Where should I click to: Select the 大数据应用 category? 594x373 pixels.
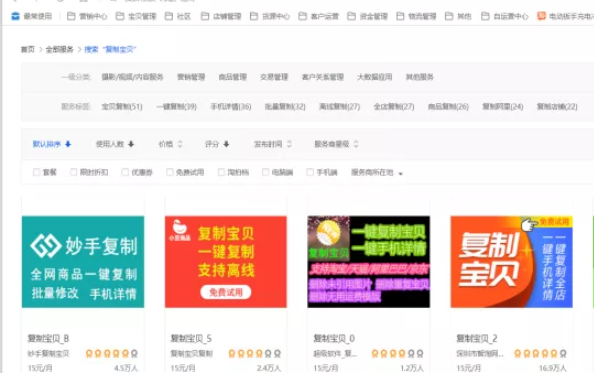(x=374, y=77)
